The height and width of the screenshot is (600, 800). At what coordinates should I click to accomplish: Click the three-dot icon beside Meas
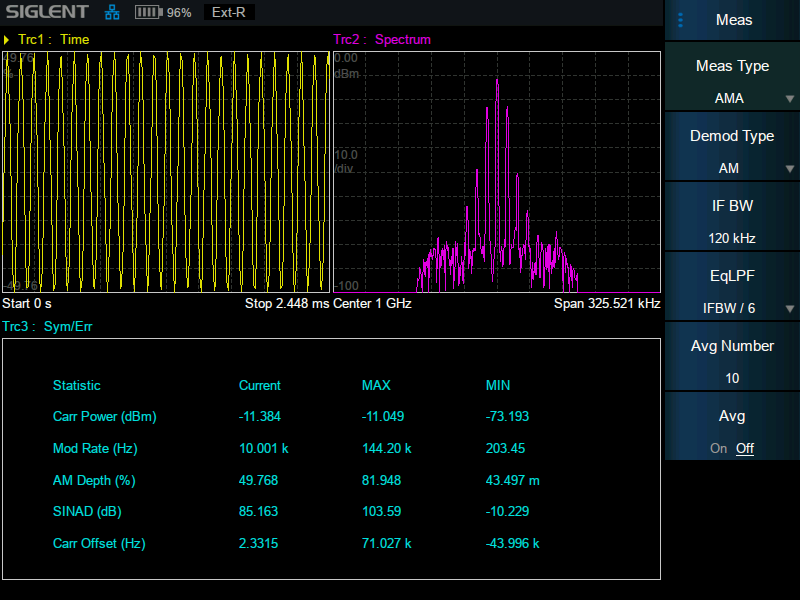click(681, 20)
